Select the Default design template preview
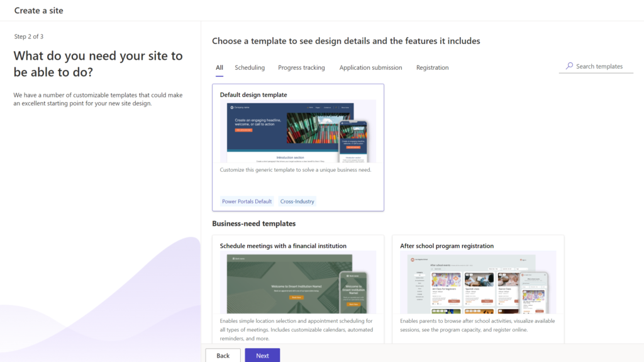 [x=298, y=131]
